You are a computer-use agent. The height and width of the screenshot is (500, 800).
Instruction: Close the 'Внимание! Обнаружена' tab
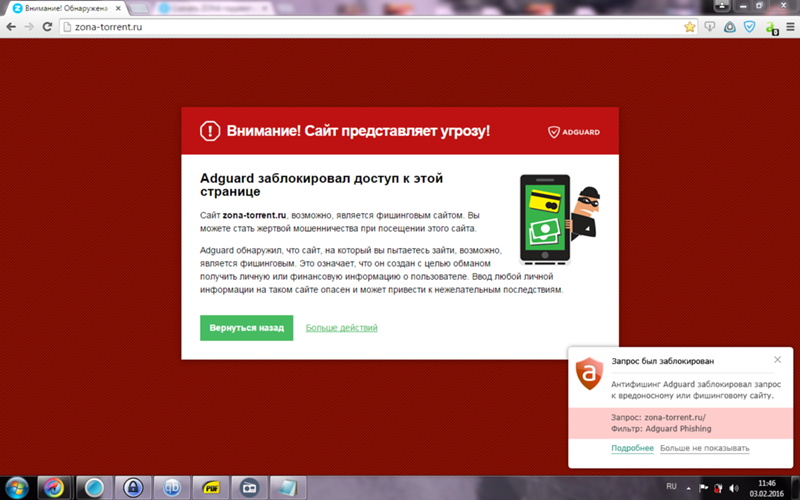tap(119, 9)
